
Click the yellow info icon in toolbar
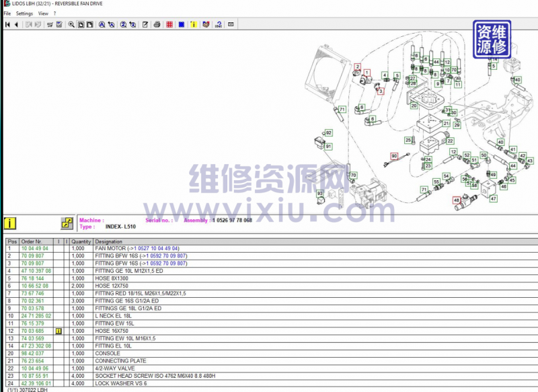194,25
